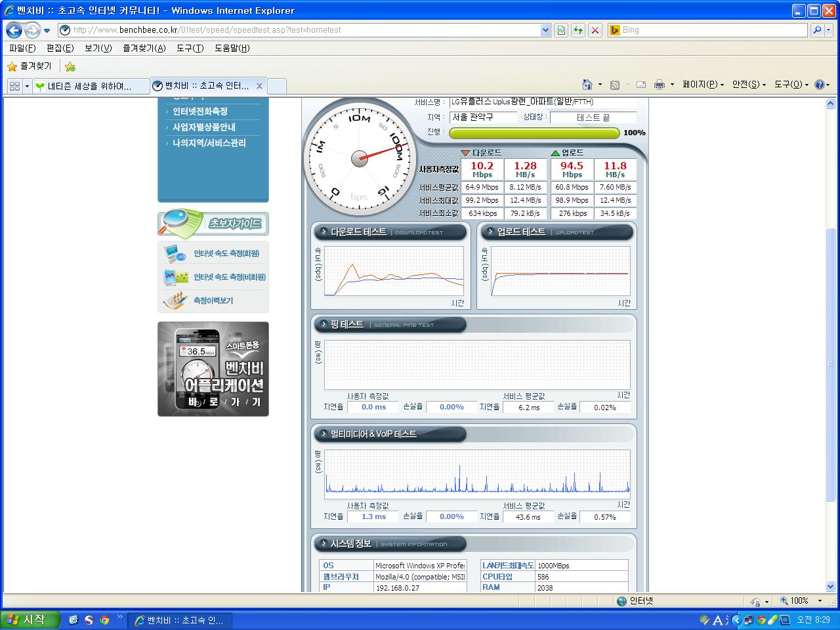
Task: Open the 사업자별상품안내 sidebar link
Action: tap(204, 127)
